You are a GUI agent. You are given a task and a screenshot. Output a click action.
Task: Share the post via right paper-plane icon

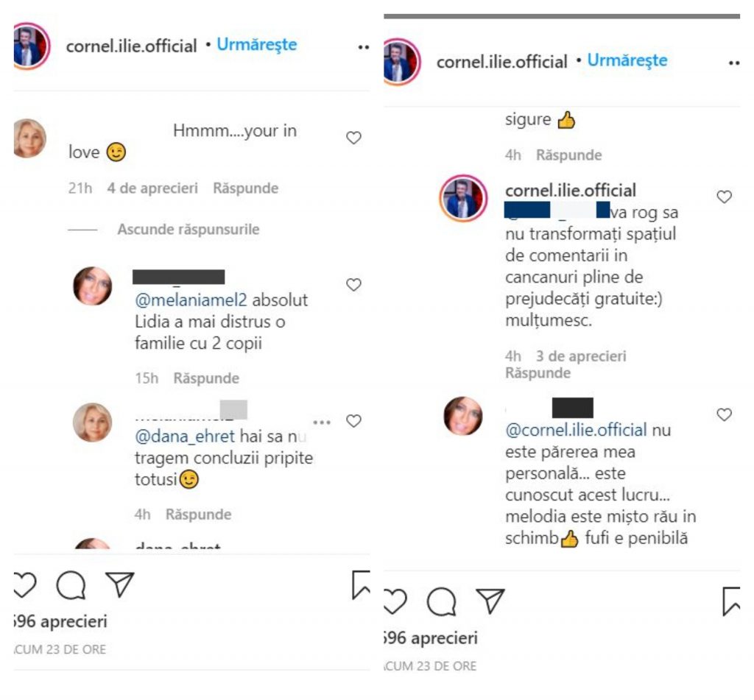point(490,600)
